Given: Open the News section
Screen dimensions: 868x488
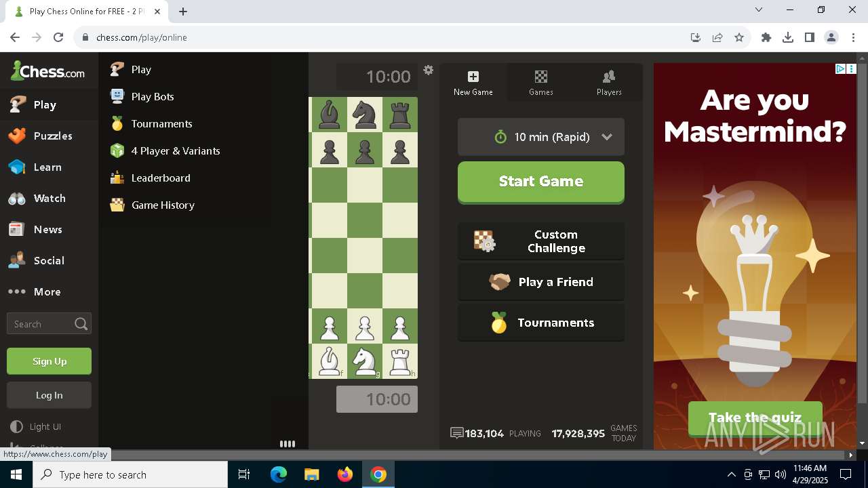Looking at the screenshot, I should pyautogui.click(x=49, y=229).
